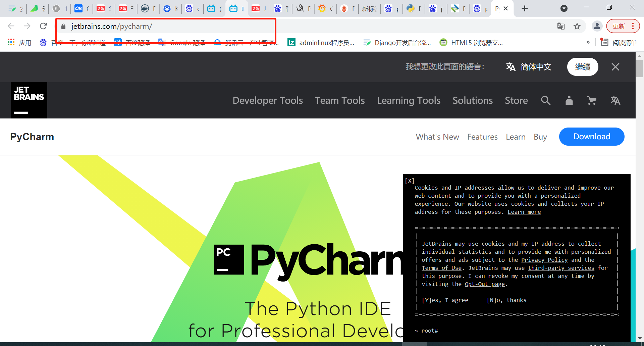Select 简体中文 language option
Screen dimensions: 644x346
tap(529, 67)
